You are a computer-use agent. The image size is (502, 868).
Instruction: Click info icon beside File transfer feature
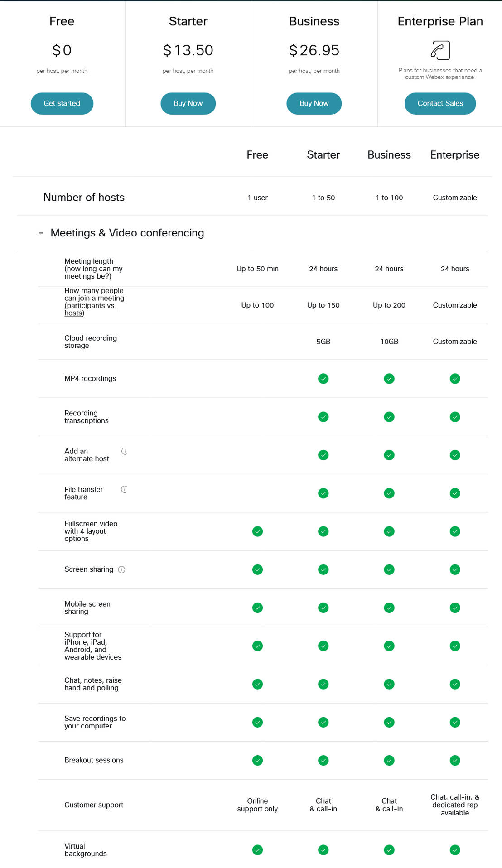(124, 489)
